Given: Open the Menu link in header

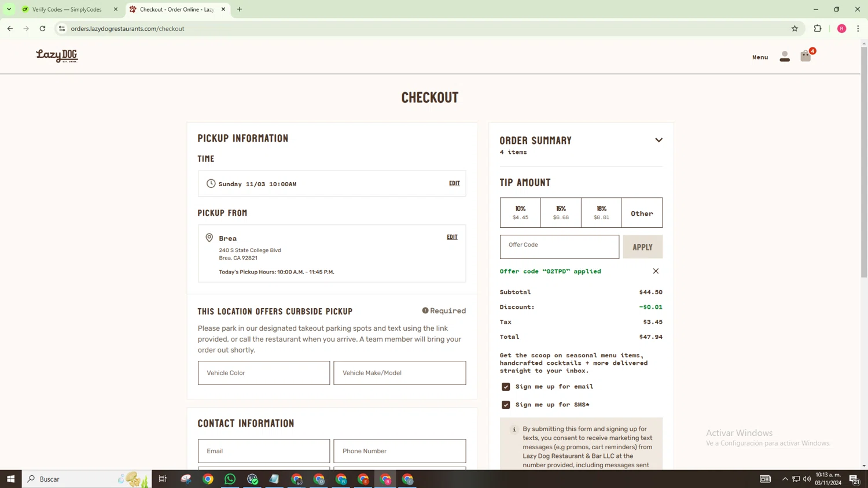Looking at the screenshot, I should (x=760, y=57).
